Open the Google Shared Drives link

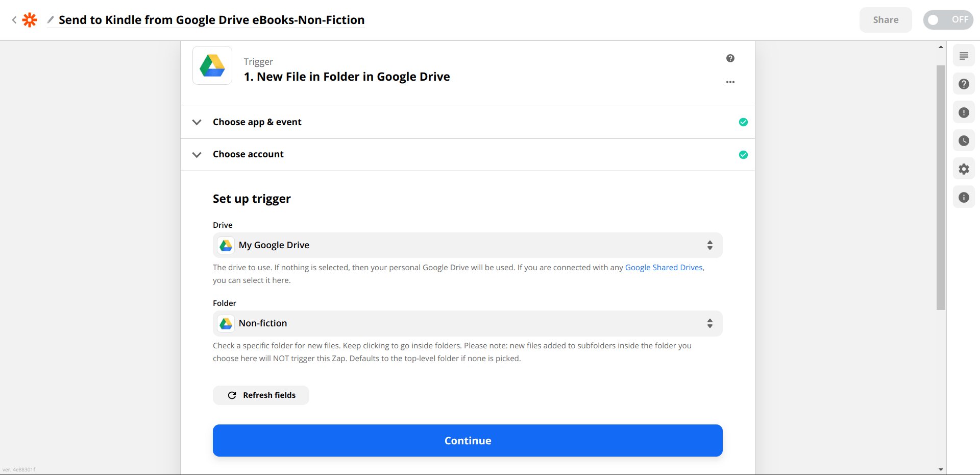click(663, 267)
